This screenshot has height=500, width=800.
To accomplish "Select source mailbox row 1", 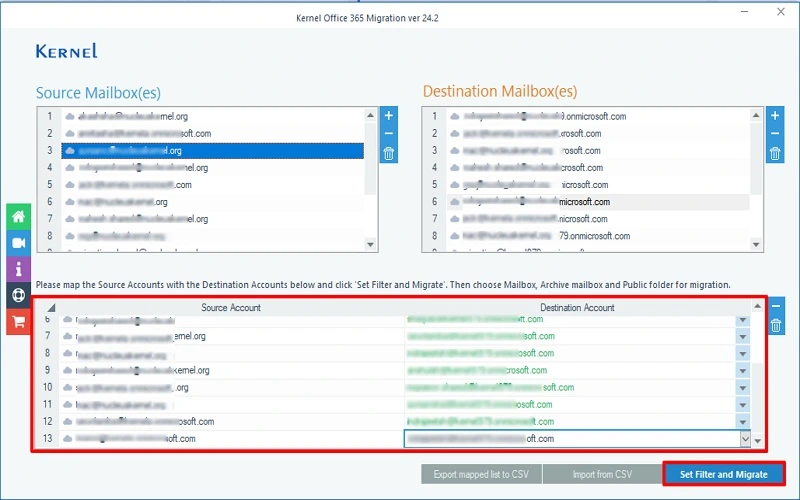I will tap(212, 116).
